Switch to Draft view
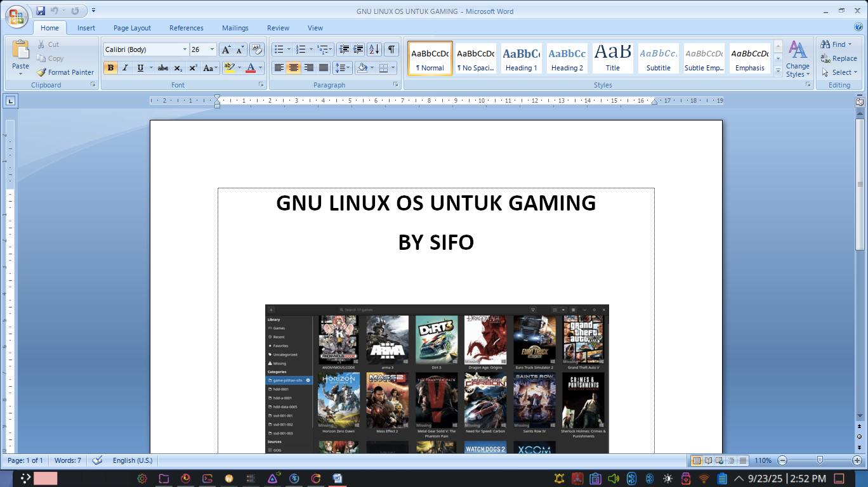This screenshot has width=868, height=487. [742, 460]
